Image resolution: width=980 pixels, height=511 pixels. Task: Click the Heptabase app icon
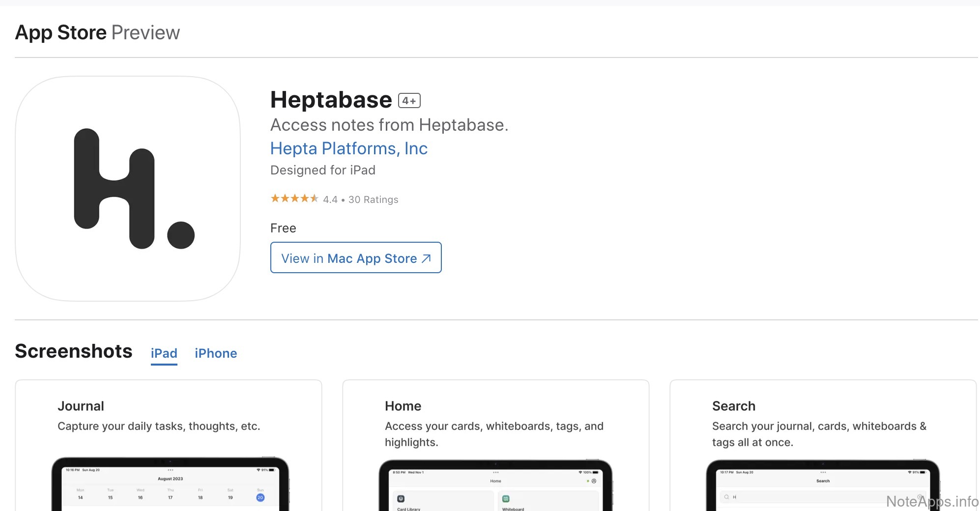(x=128, y=189)
